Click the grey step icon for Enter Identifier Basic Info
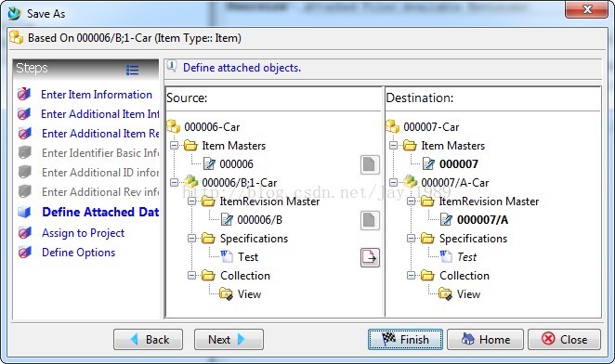615x364 pixels. tap(24, 152)
